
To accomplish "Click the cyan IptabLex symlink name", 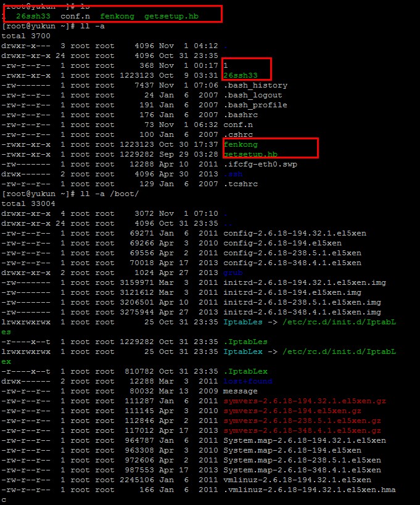I will click(x=245, y=351).
